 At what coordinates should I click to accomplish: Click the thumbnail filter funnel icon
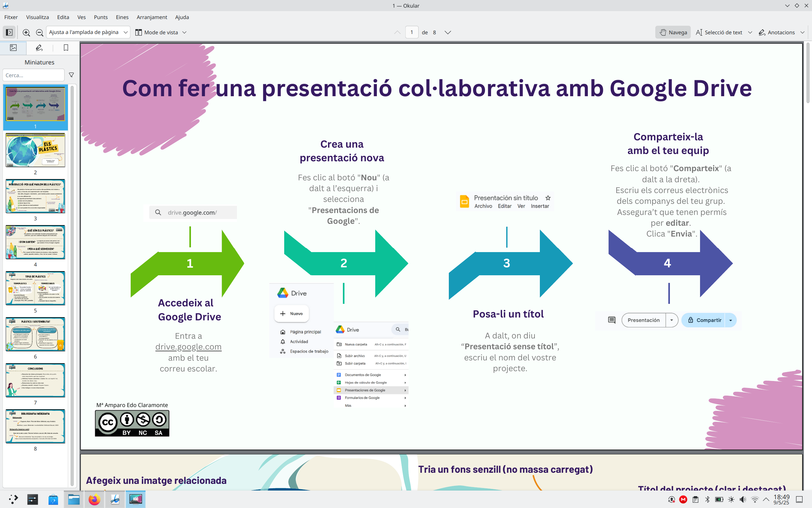tap(71, 75)
